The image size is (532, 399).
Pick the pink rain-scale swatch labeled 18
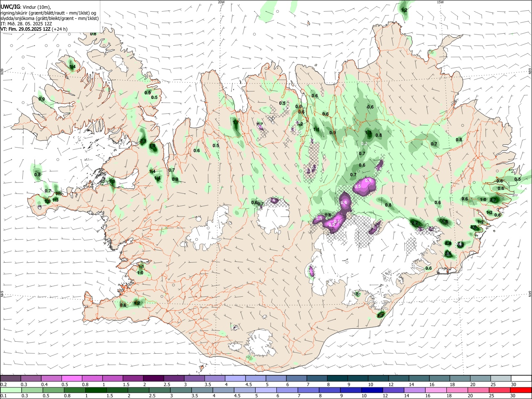(x=458, y=390)
